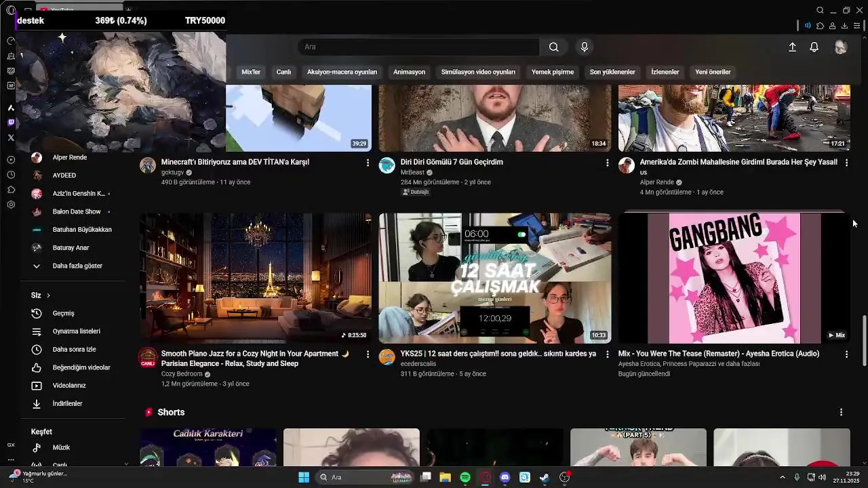Open Opera sidebar extensions cube icon
This screenshot has width=868, height=488.
coord(11,190)
